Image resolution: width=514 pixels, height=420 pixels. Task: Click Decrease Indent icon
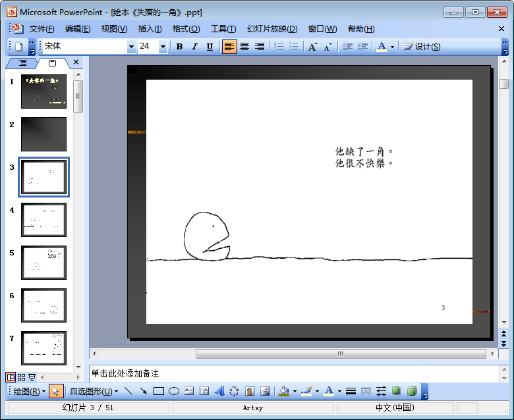(347, 47)
